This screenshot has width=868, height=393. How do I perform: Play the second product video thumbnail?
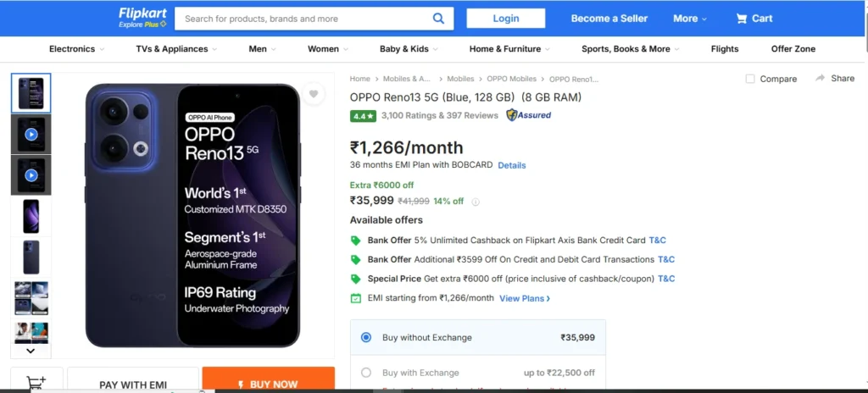[31, 175]
